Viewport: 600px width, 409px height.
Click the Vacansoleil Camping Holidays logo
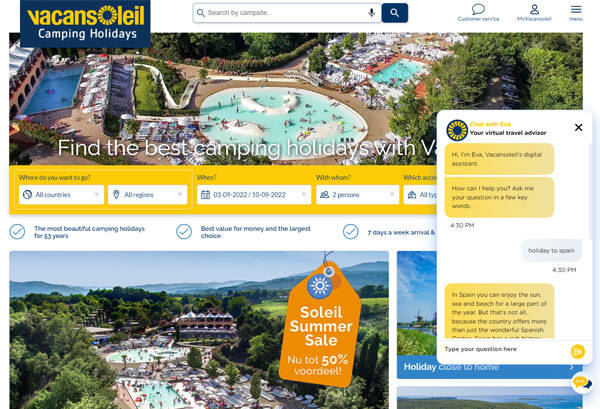point(85,23)
